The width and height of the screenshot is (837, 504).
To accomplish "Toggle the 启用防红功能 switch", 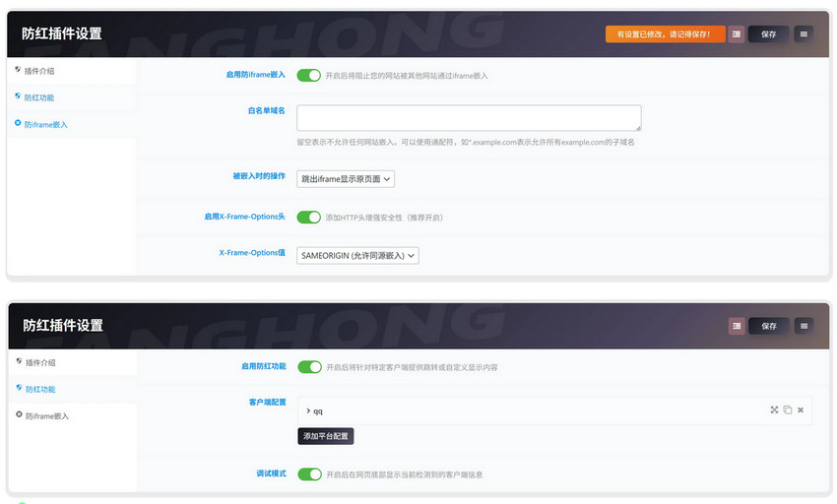I will (x=309, y=367).
